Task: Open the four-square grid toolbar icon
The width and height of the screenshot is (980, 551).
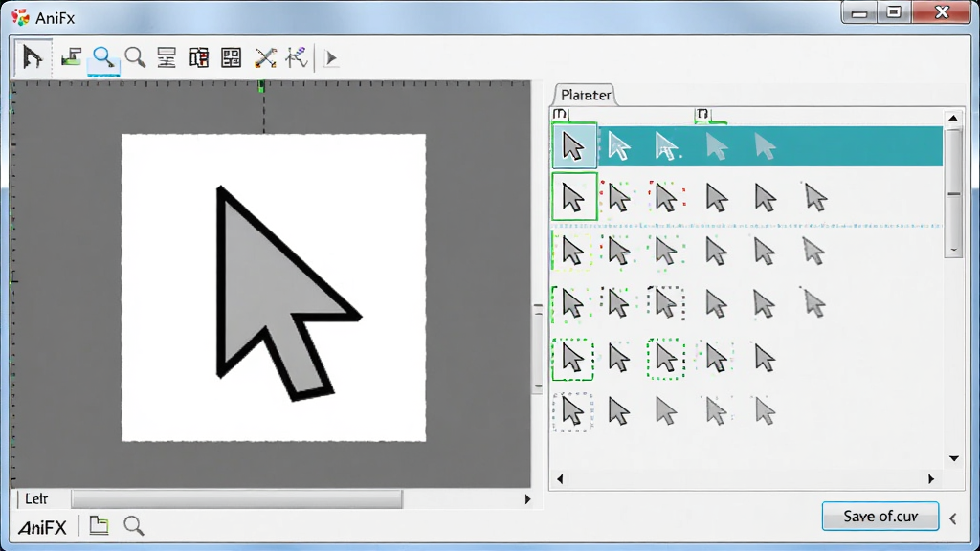Action: tap(232, 57)
